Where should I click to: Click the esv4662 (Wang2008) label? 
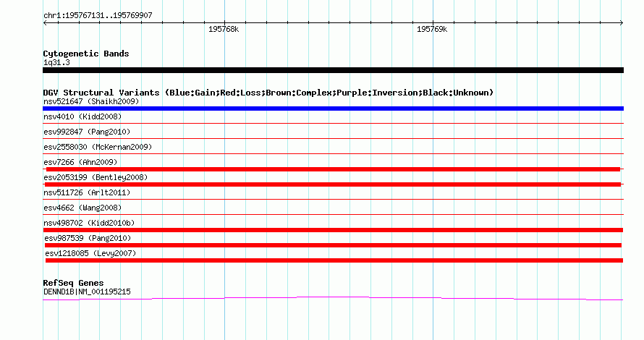click(x=82, y=208)
